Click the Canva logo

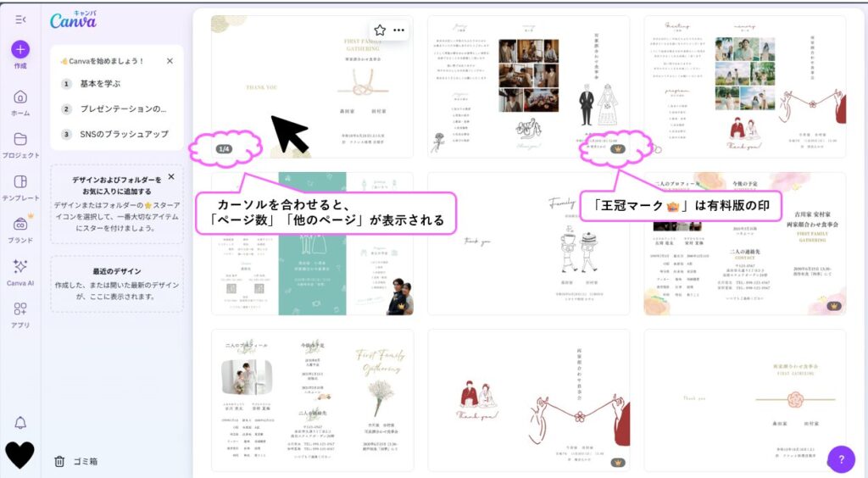(73, 20)
